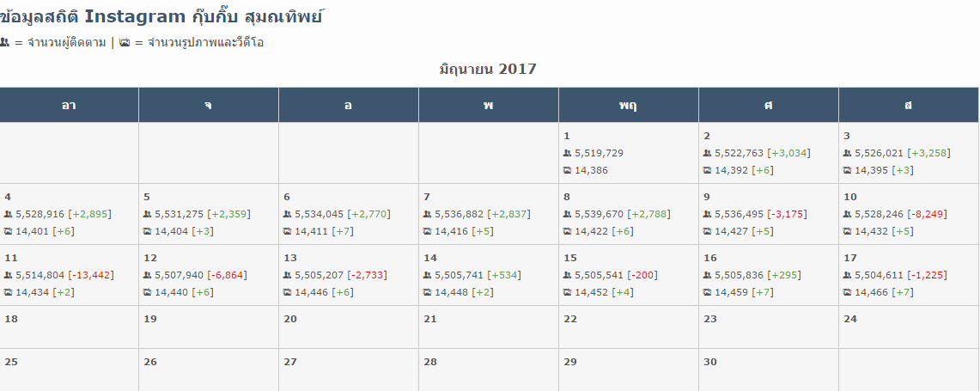Click followers icon next to 5,505,741
The width and height of the screenshot is (980, 391).
pyautogui.click(x=427, y=275)
